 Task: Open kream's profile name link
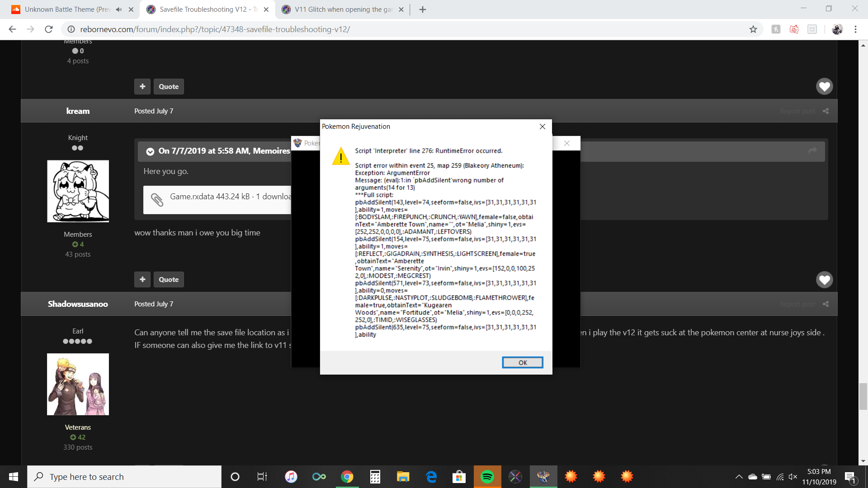(x=78, y=111)
